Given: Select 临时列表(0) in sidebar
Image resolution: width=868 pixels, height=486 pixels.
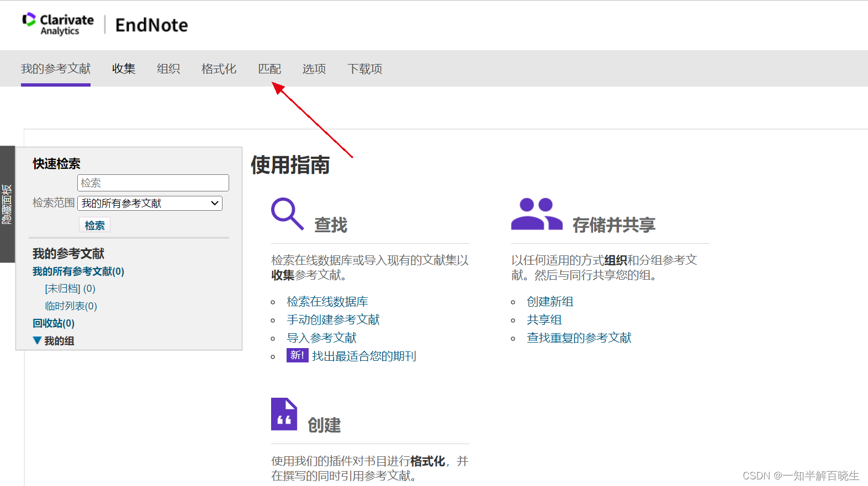Looking at the screenshot, I should (x=71, y=306).
